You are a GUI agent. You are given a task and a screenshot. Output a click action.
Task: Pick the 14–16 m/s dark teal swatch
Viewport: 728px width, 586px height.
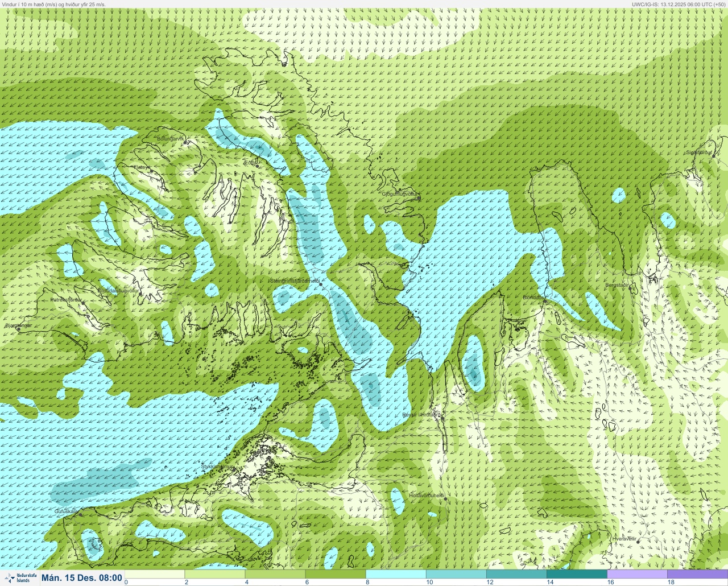click(x=577, y=574)
